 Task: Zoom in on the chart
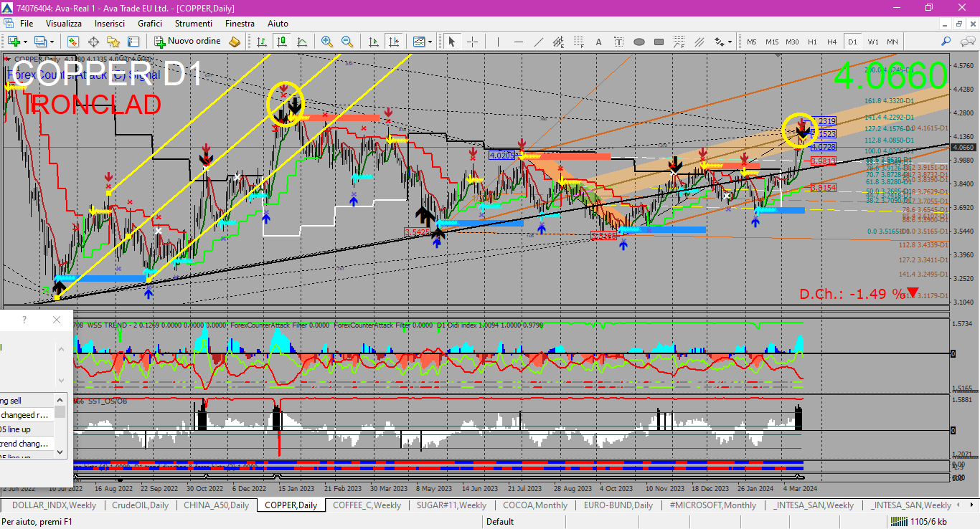point(327,42)
